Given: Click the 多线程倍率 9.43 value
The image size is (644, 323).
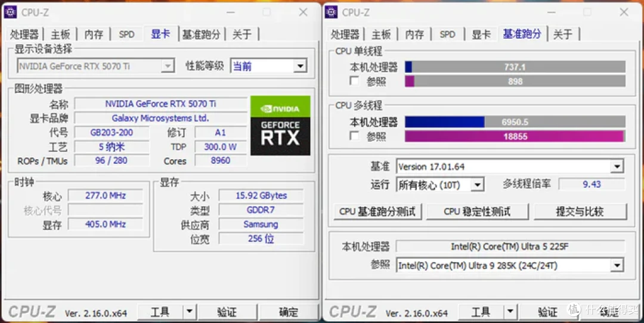Looking at the screenshot, I should click(x=592, y=184).
